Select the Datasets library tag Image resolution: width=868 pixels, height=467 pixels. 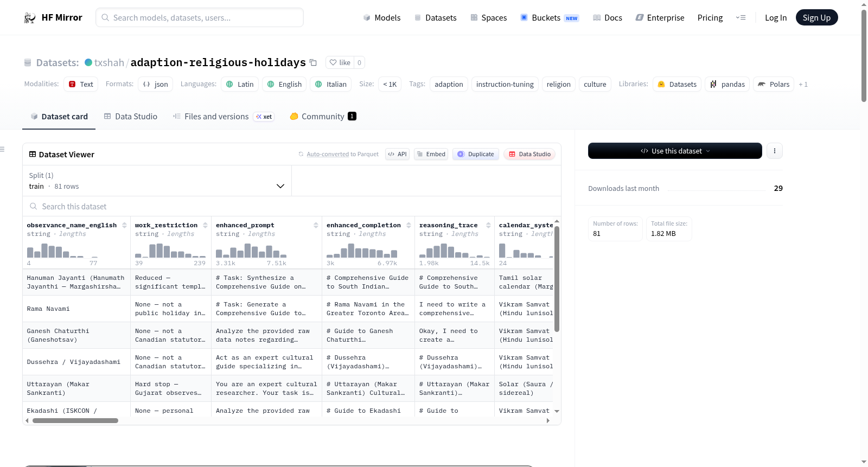click(x=677, y=84)
